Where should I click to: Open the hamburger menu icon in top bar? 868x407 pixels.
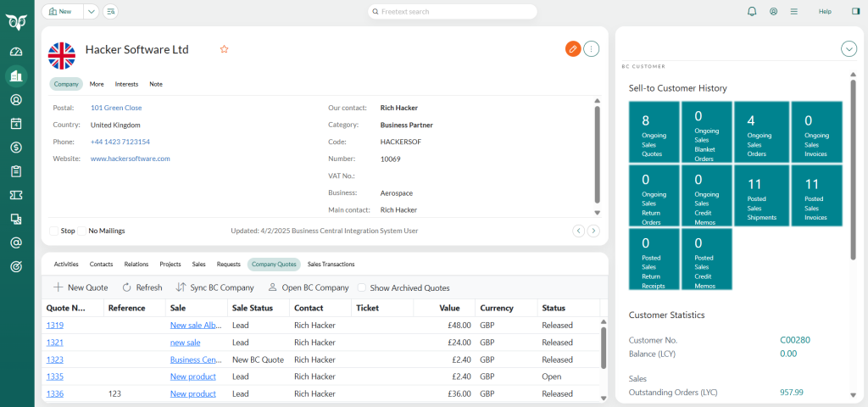[x=793, y=11]
